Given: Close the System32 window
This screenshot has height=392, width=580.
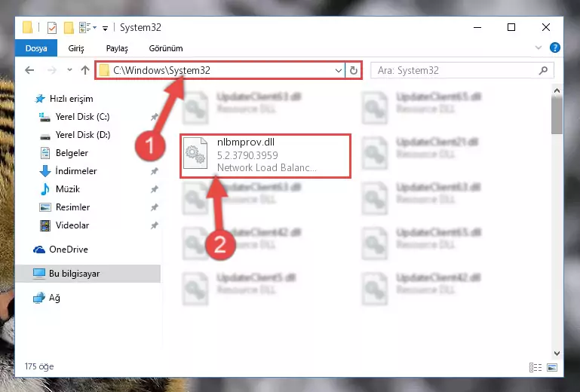Looking at the screenshot, I should coord(545,27).
